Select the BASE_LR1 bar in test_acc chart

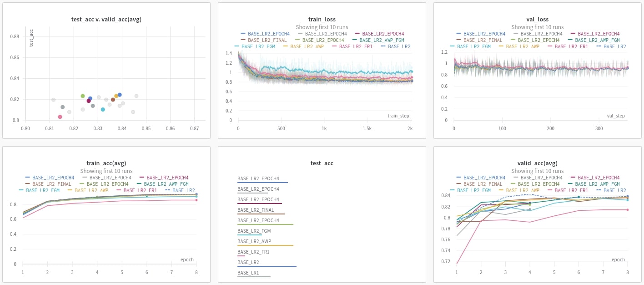point(254,277)
